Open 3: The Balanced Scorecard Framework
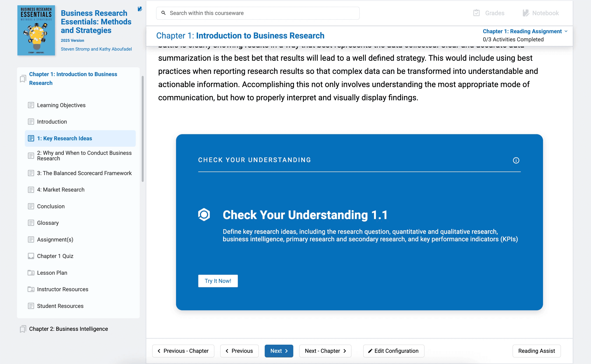 tap(84, 173)
